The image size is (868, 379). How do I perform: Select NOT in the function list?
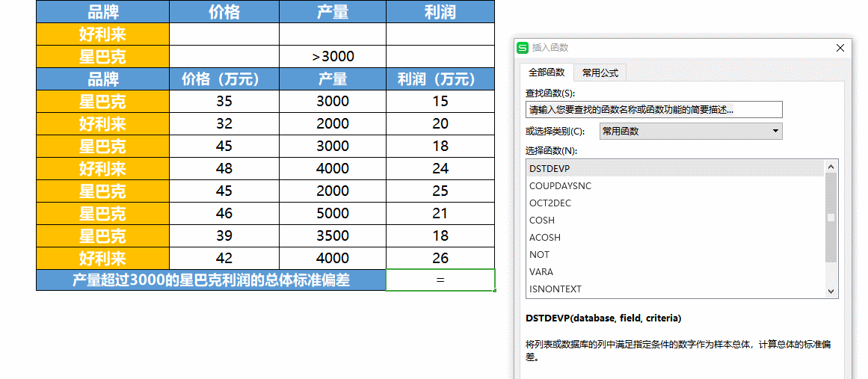point(675,254)
